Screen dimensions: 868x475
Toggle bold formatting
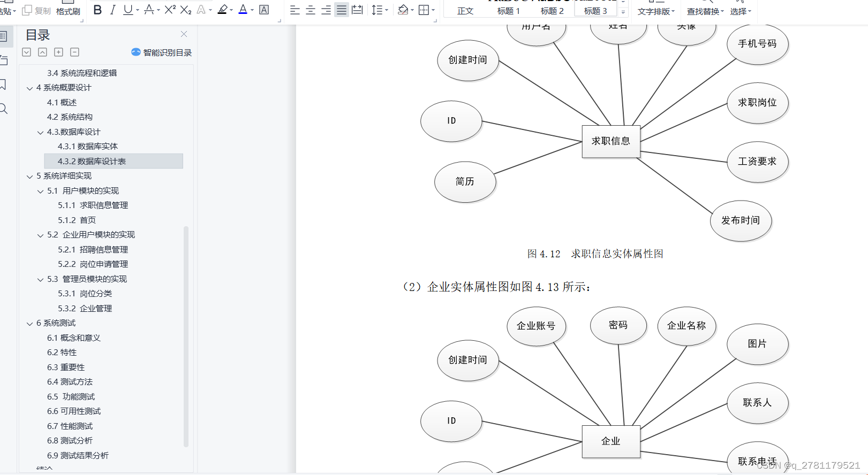pyautogui.click(x=97, y=10)
